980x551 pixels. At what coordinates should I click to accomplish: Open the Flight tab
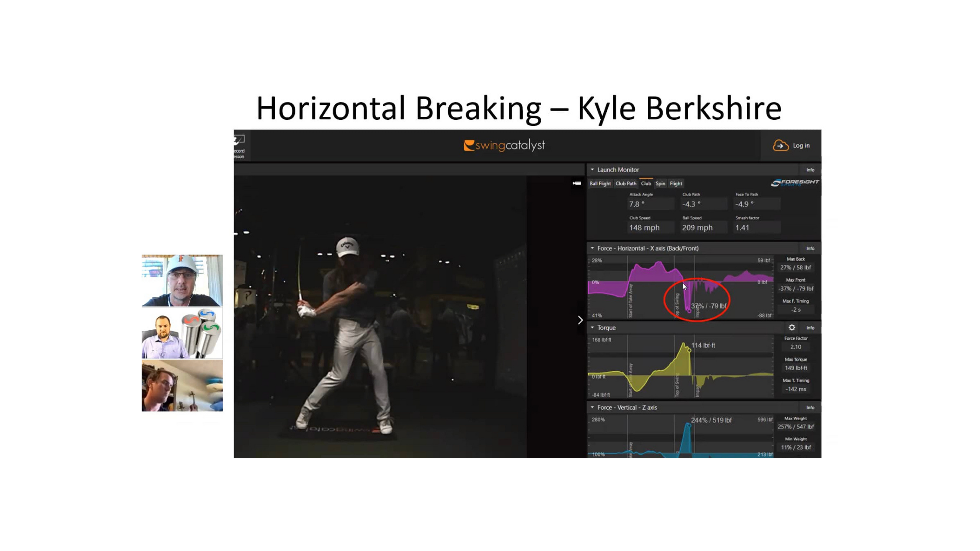[676, 184]
